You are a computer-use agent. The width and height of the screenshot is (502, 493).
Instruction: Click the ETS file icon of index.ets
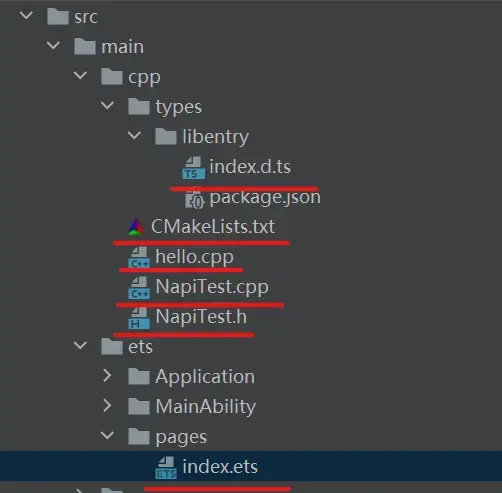[x=166, y=468]
